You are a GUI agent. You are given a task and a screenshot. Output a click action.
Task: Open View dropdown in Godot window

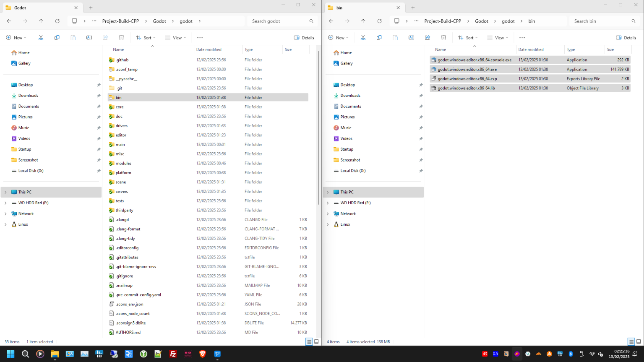coord(175,38)
